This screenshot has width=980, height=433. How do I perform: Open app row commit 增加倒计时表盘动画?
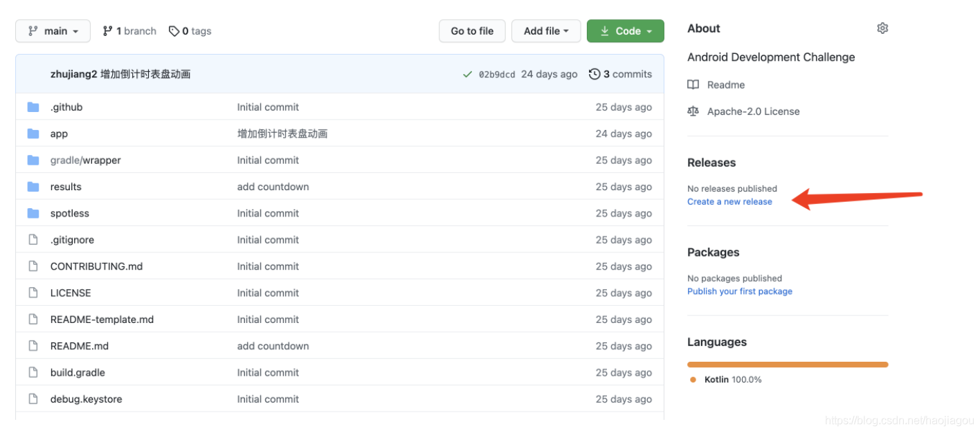[282, 133]
